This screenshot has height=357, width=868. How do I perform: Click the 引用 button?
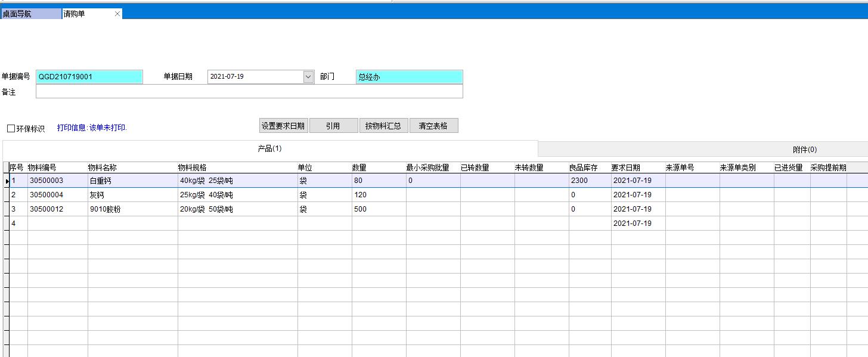click(x=333, y=126)
